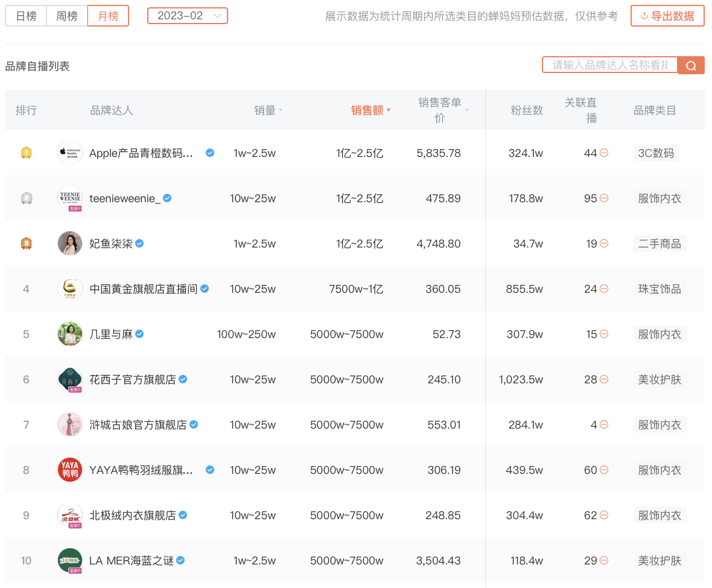This screenshot has height=588, width=712.
Task: Toggle 销售额 column sort order
Action: point(370,110)
